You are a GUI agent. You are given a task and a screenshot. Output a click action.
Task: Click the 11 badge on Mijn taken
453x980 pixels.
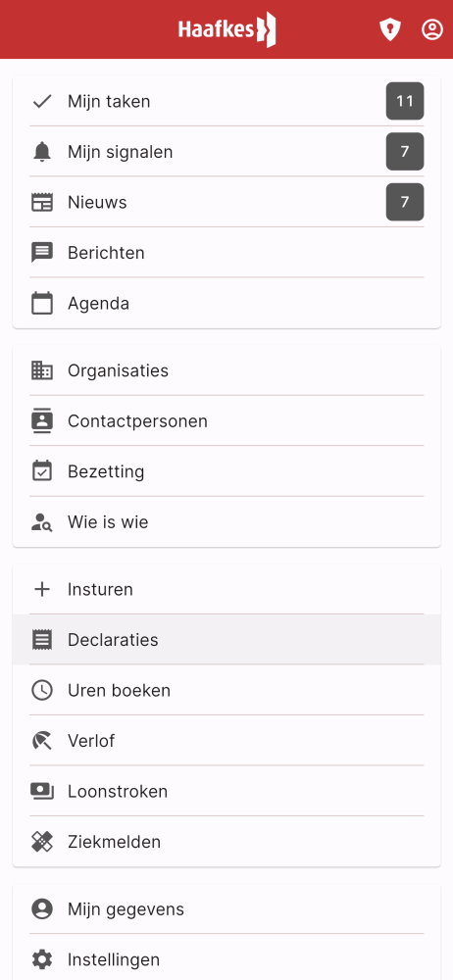point(405,101)
